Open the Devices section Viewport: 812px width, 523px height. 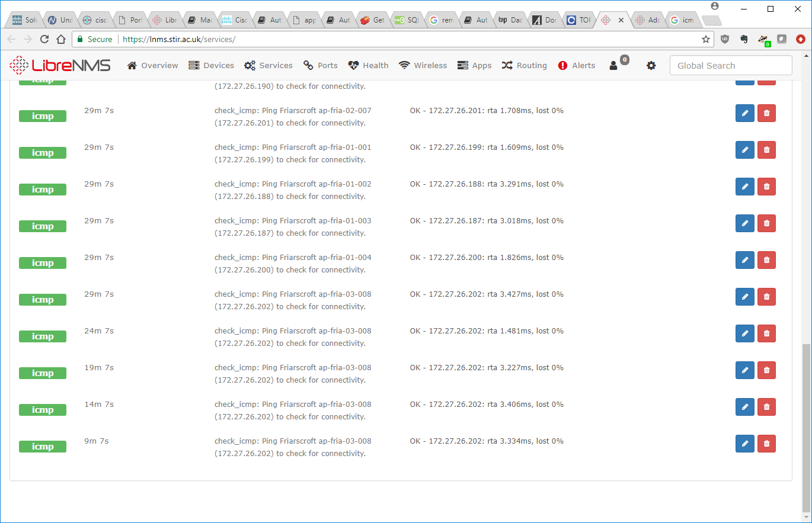point(211,65)
